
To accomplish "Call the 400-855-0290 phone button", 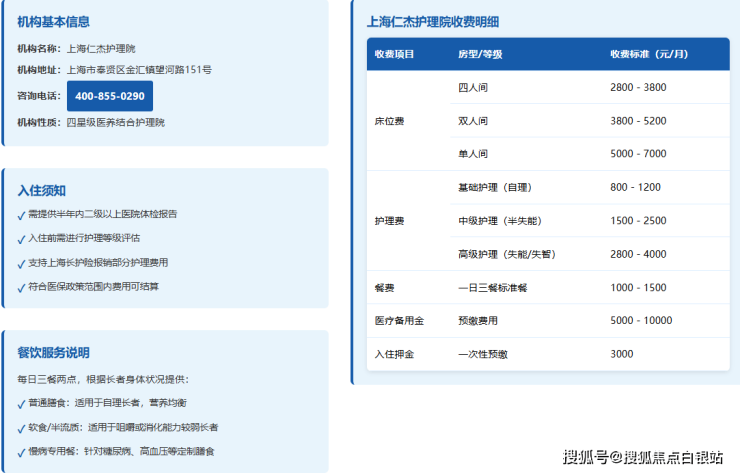I will (109, 96).
